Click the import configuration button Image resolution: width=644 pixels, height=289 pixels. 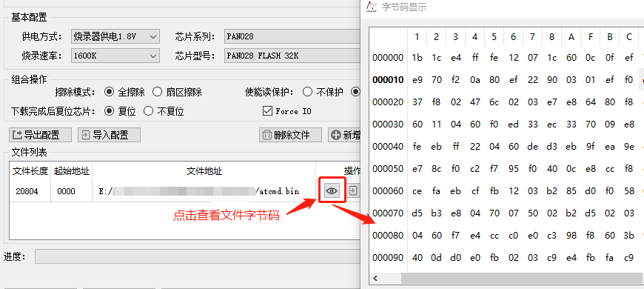tap(109, 135)
